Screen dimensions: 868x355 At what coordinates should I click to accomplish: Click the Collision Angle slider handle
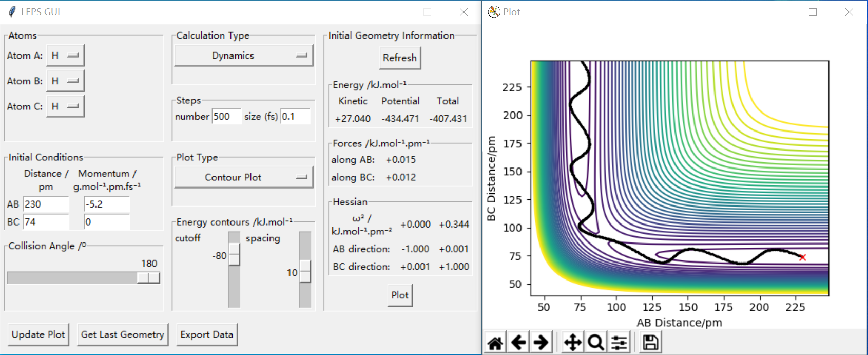(x=149, y=277)
